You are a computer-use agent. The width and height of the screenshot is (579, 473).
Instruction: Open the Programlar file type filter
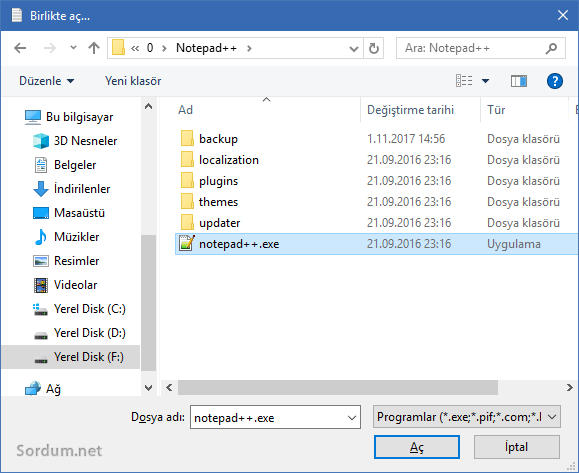(467, 417)
